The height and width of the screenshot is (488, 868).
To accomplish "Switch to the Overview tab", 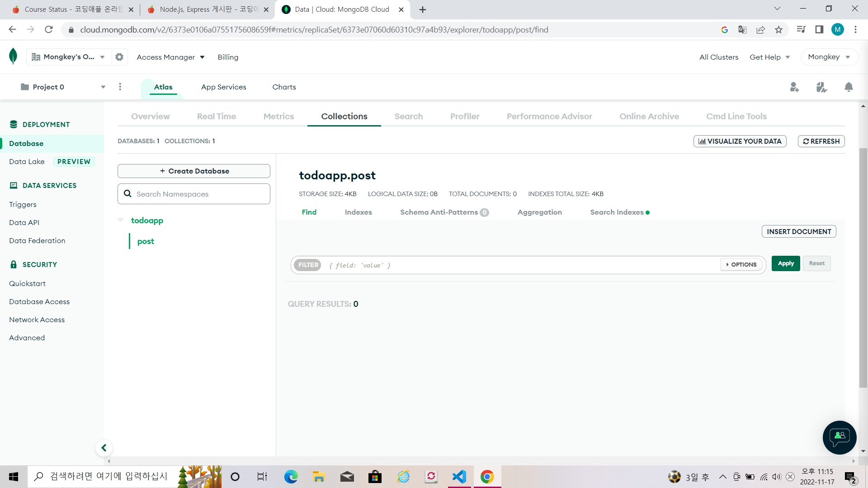I will click(x=151, y=116).
